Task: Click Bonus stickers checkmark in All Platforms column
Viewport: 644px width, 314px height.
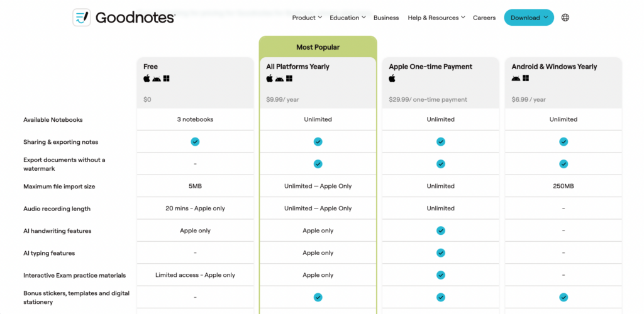Action: tap(318, 298)
